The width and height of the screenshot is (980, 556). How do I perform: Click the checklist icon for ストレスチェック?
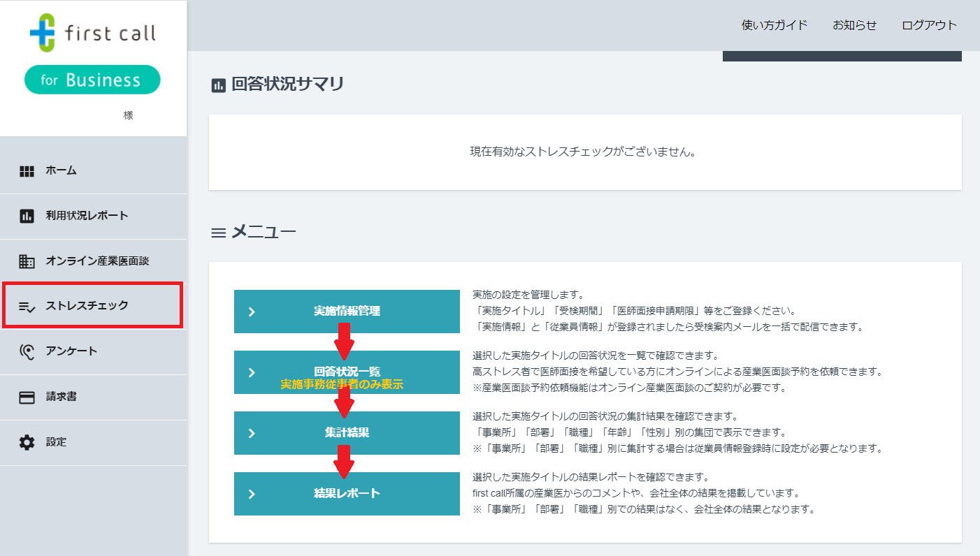click(27, 306)
